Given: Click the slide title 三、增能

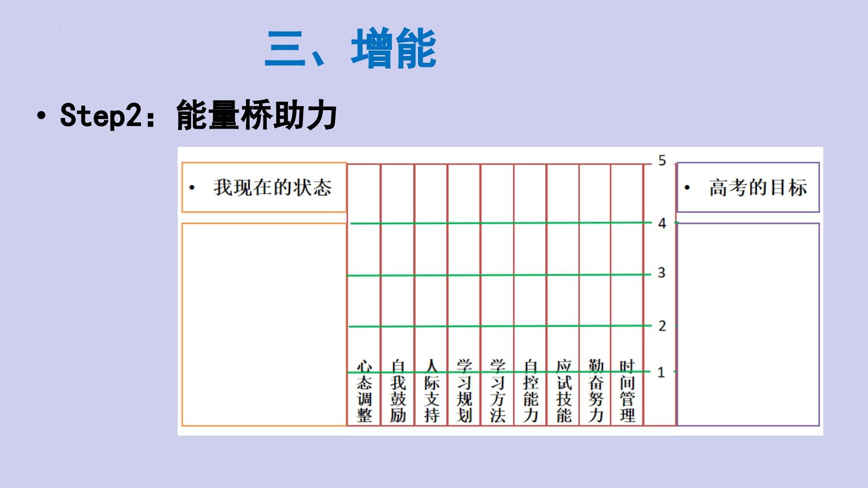Looking at the screenshot, I should (350, 49).
